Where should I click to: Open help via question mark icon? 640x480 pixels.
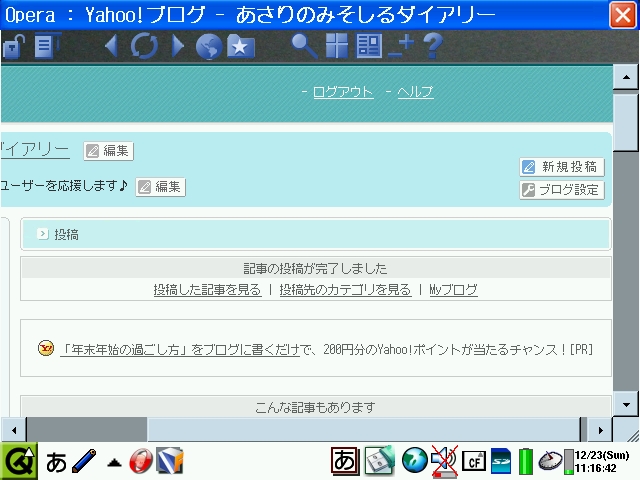pos(433,46)
